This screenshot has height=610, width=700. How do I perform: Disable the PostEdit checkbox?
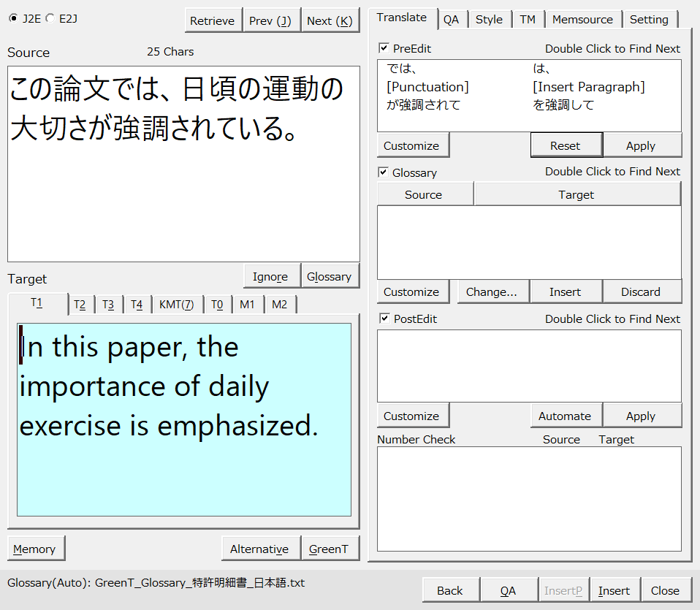coord(384,319)
